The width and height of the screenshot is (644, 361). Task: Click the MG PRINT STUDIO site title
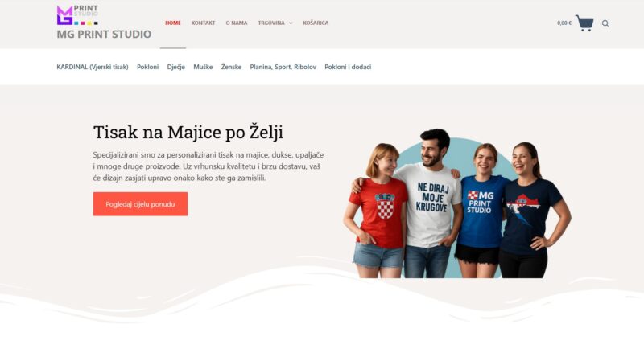(x=104, y=34)
